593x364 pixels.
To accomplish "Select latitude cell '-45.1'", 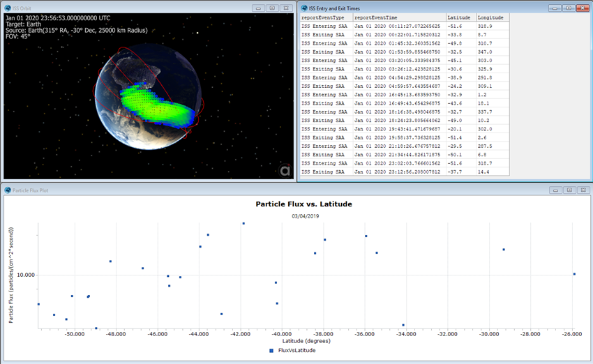I will (461, 61).
